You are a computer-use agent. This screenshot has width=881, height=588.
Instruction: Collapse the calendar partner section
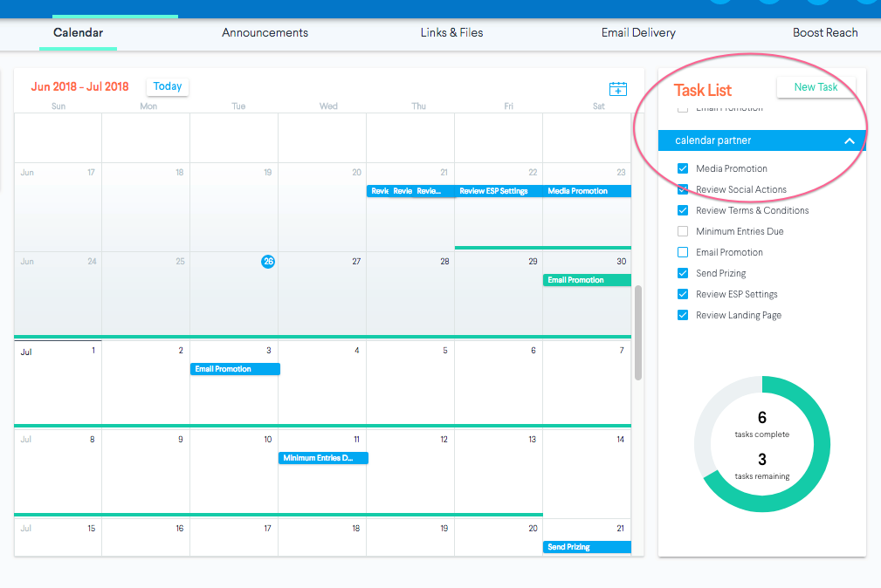tap(849, 141)
